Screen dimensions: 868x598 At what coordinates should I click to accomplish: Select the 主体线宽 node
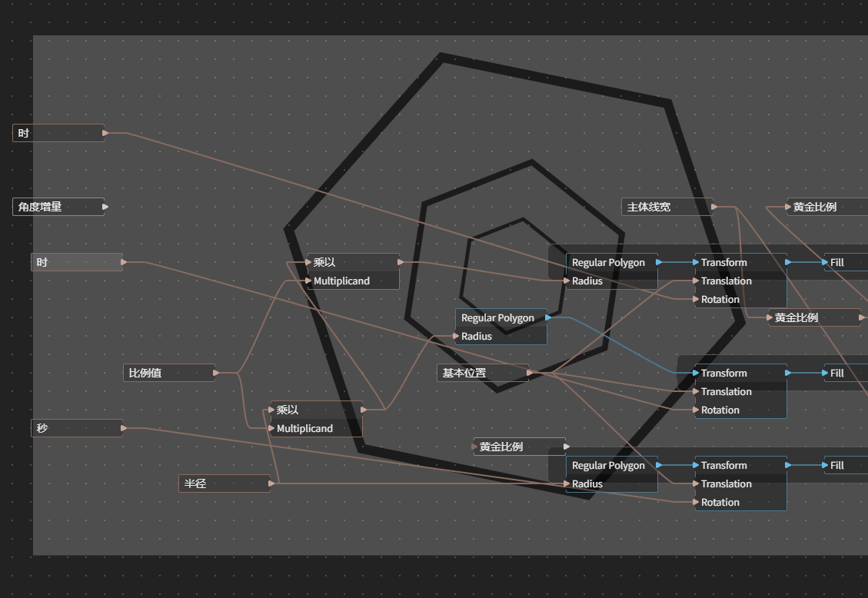pyautogui.click(x=667, y=207)
